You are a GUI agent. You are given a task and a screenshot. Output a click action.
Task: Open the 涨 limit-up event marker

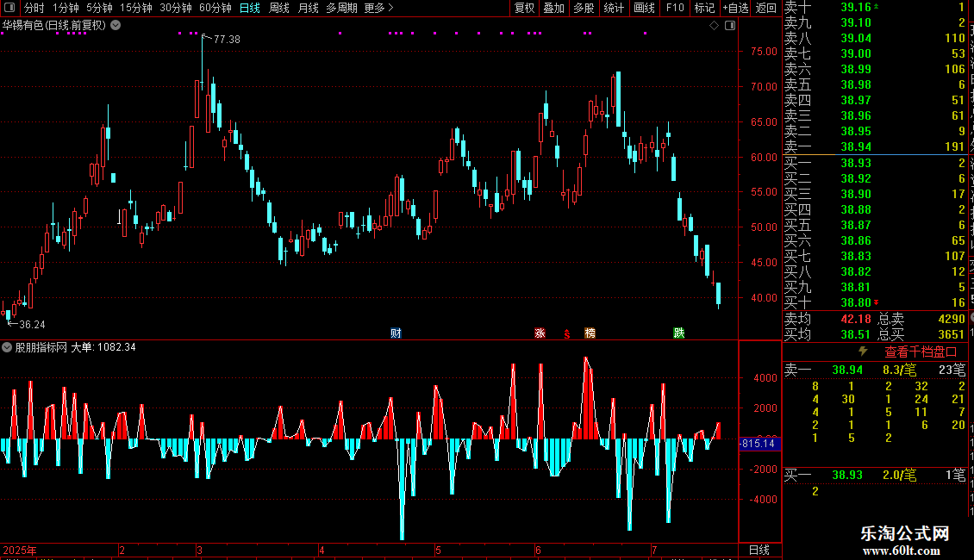(540, 333)
